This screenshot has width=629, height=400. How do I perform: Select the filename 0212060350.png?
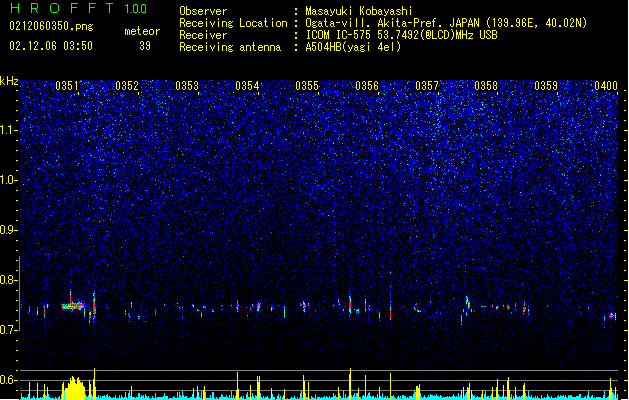pos(51,26)
